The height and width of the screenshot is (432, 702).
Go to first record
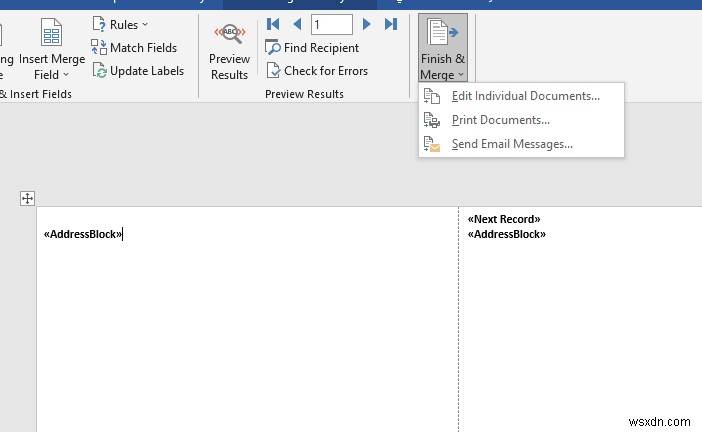[273, 24]
